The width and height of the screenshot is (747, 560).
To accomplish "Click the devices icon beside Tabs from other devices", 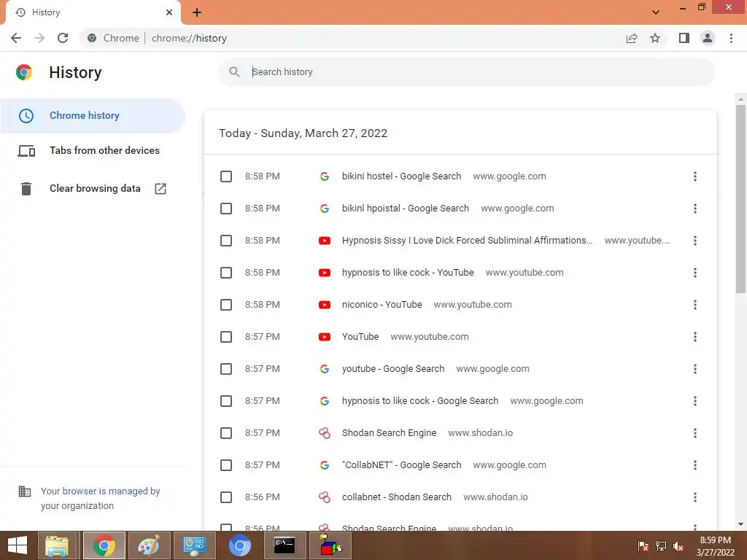I will click(x=26, y=151).
